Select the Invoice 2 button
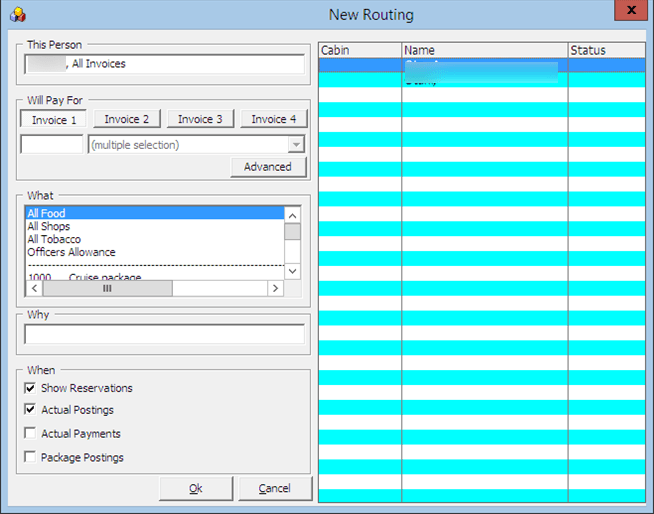 [126, 119]
